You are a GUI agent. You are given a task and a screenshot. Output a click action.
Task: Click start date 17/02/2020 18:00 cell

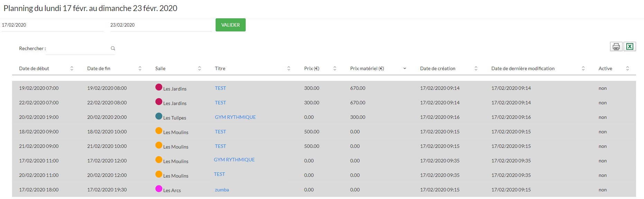coord(39,190)
